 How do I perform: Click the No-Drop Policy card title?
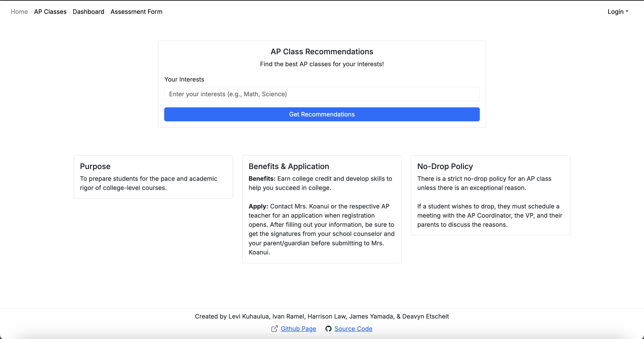click(x=445, y=167)
